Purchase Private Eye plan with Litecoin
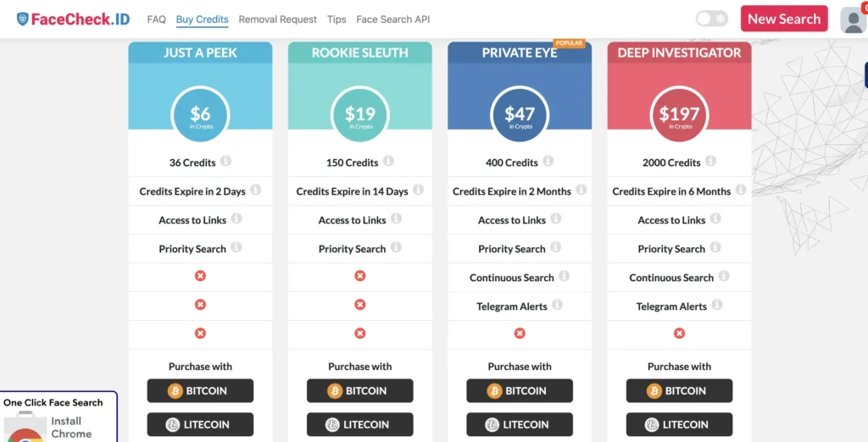Screen dimensions: 868x442 [x=520, y=424]
